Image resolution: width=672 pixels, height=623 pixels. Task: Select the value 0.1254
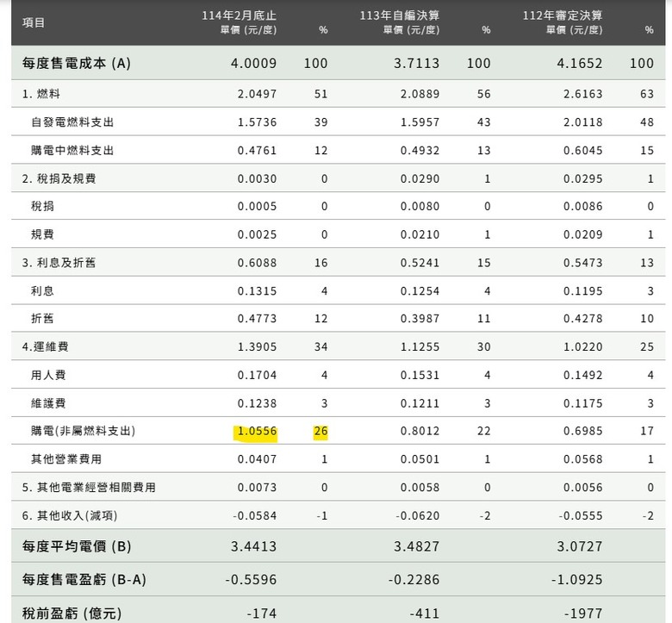(420, 291)
